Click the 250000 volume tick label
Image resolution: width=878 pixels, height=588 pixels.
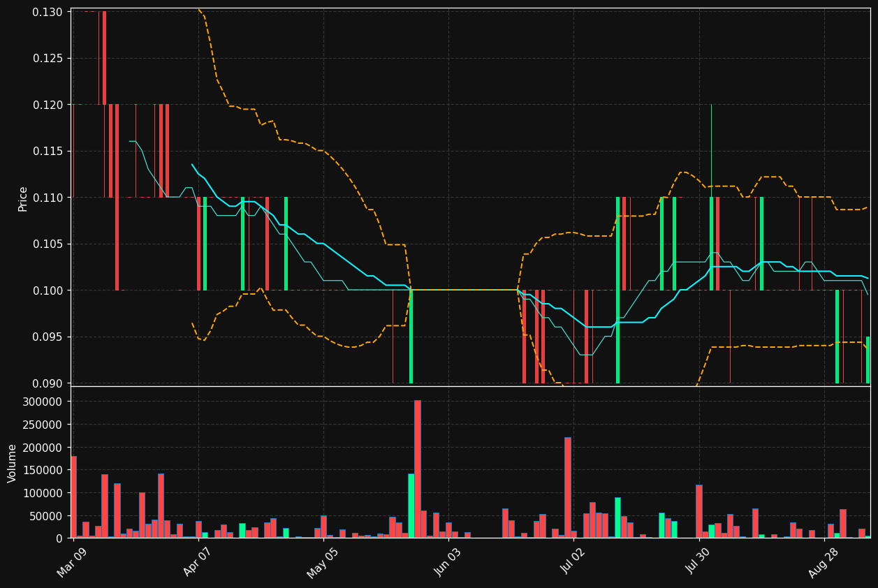click(43, 425)
